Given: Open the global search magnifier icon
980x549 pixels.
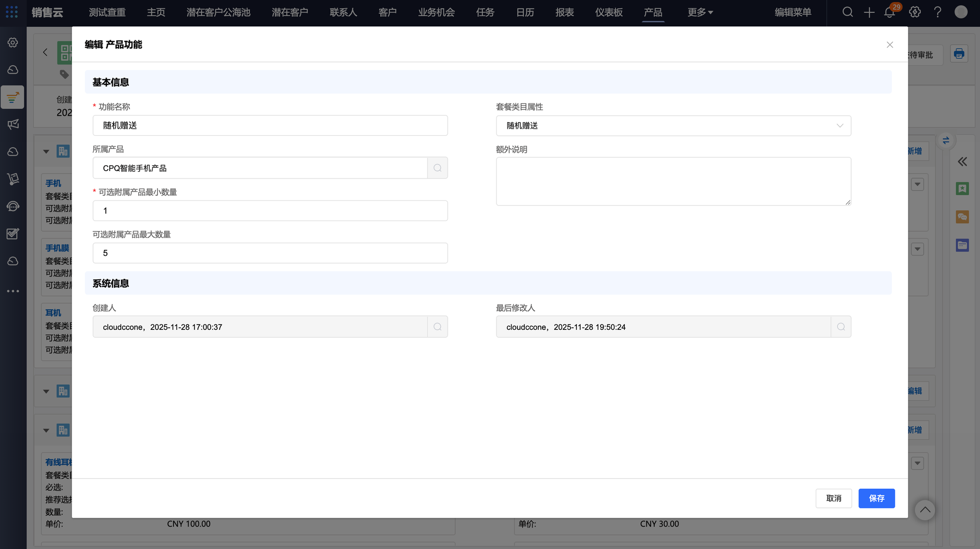Looking at the screenshot, I should [847, 12].
